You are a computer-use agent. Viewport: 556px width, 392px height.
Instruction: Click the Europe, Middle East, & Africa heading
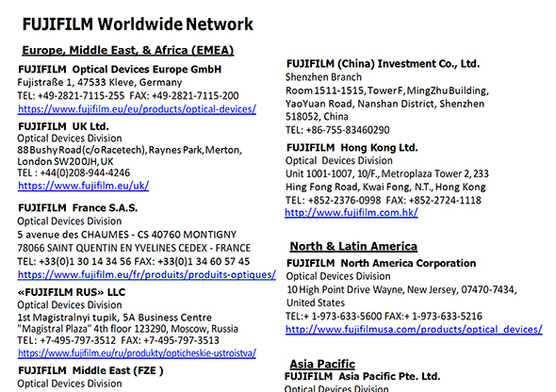127,50
